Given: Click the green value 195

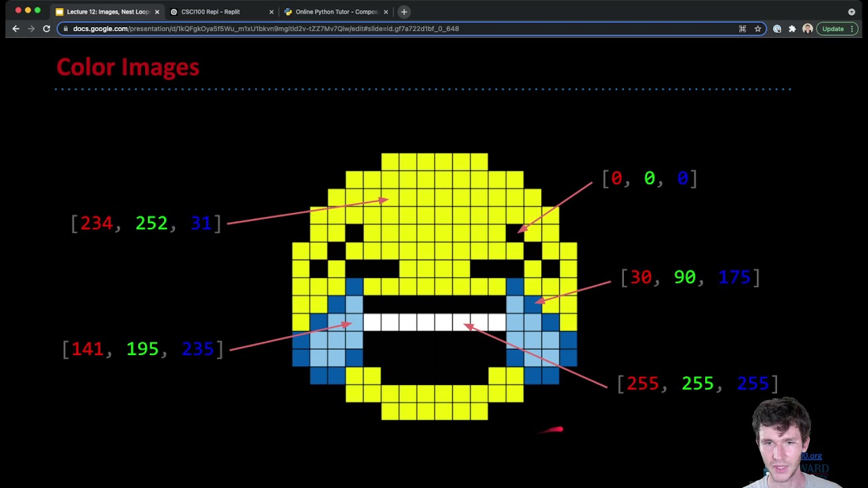Looking at the screenshot, I should click(142, 349).
